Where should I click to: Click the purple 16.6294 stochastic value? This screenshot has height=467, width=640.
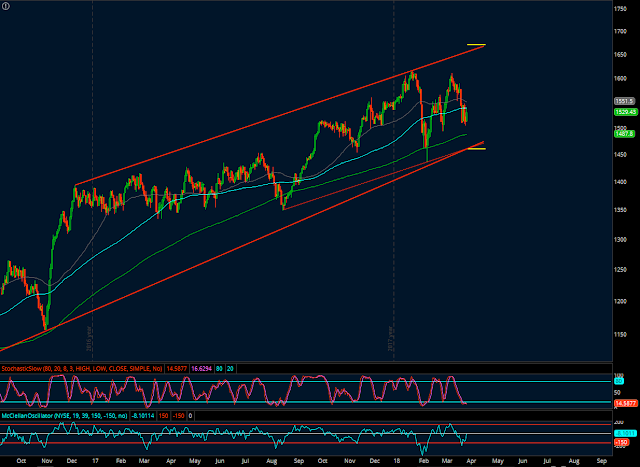tap(202, 369)
